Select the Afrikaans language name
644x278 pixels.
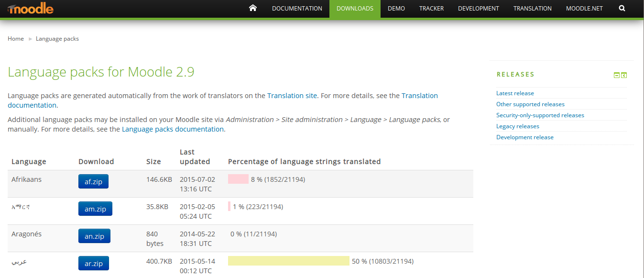pos(26,179)
